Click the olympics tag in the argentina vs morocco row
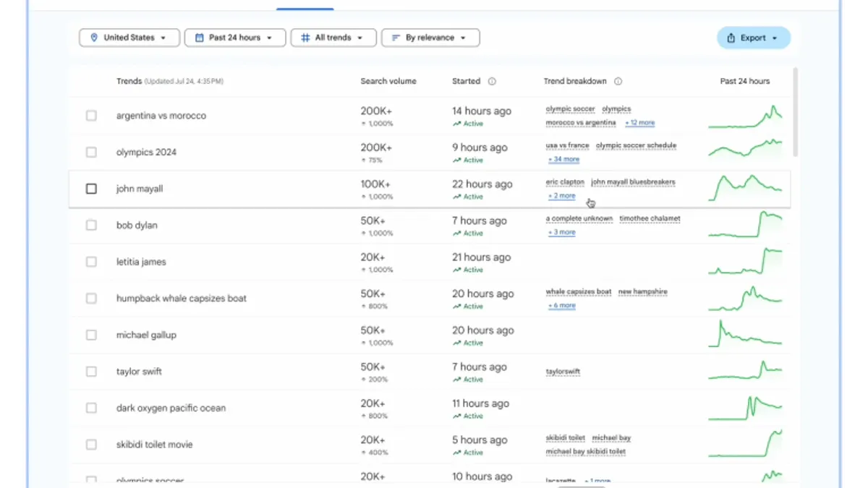 pyautogui.click(x=616, y=109)
